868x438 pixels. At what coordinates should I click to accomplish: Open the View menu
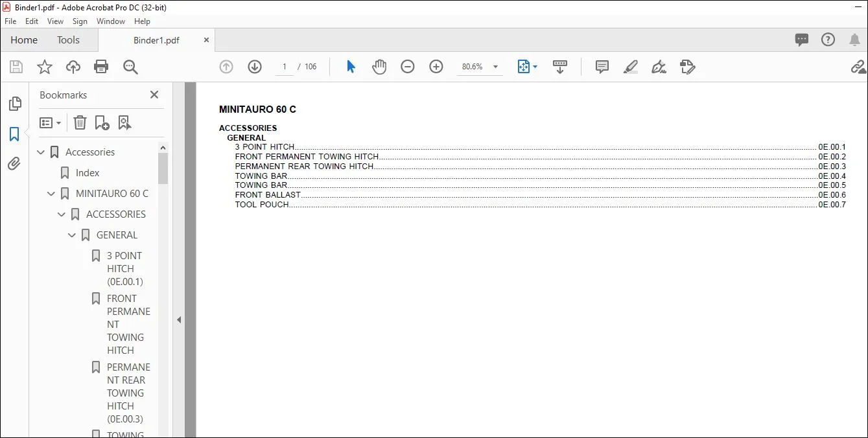(56, 21)
